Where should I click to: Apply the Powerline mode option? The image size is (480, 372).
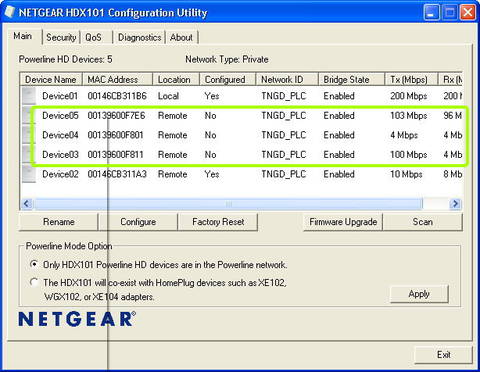(x=419, y=294)
